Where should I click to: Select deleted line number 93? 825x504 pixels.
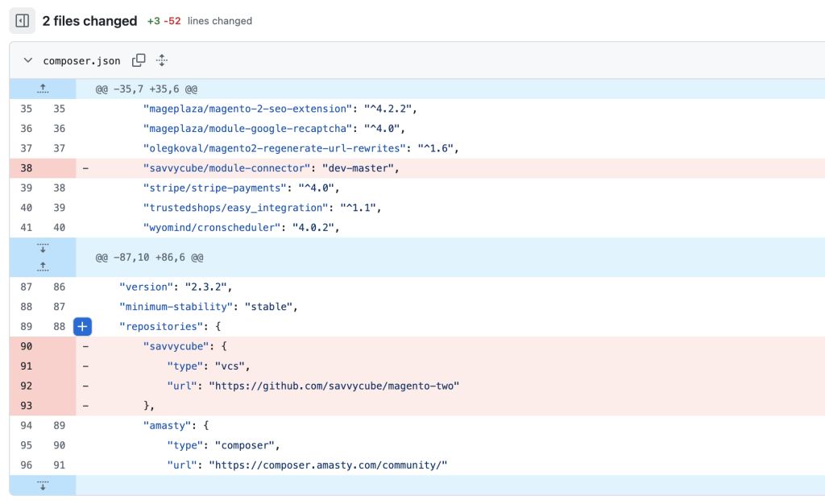click(27, 405)
